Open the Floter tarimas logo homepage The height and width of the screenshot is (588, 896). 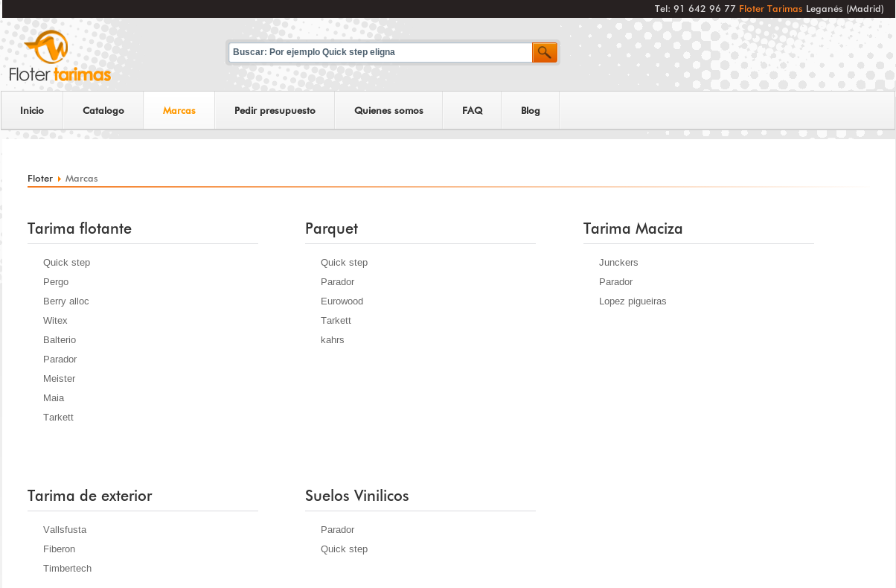coord(60,56)
